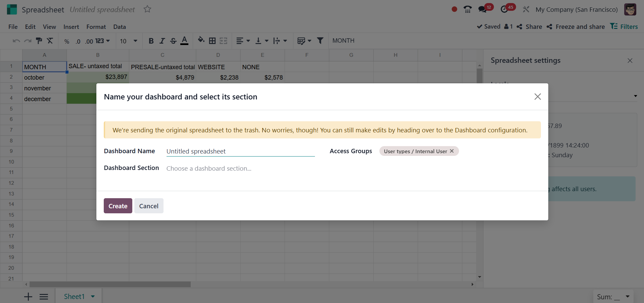
Task: Open the Format menu
Action: [96, 27]
